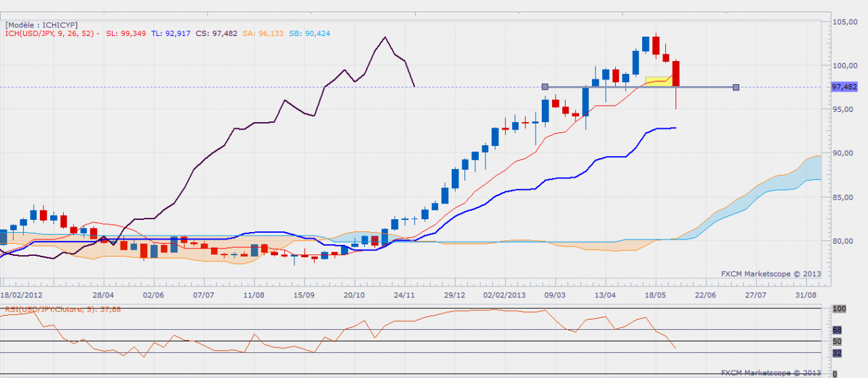
Task: Click the 85,00 price axis label
Action: point(844,197)
